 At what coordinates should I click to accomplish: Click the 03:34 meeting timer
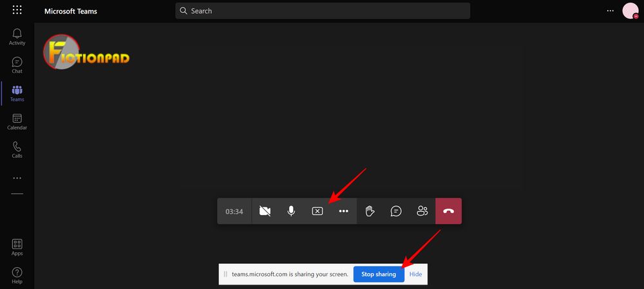[x=234, y=211]
